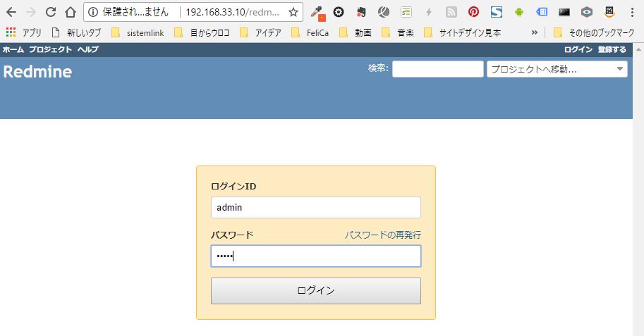This screenshot has height=336, width=644.
Task: Open the FeliCa bookmark folder
Action: pos(310,33)
